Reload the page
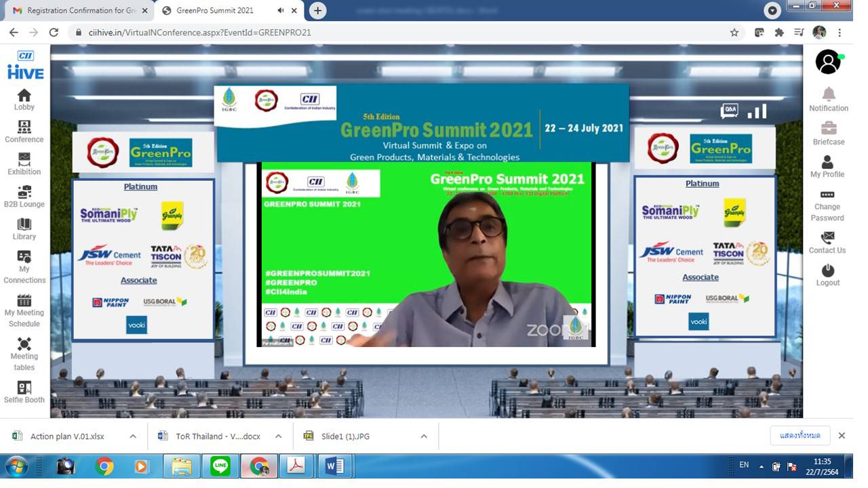This screenshot has height=488, width=868. tap(54, 32)
